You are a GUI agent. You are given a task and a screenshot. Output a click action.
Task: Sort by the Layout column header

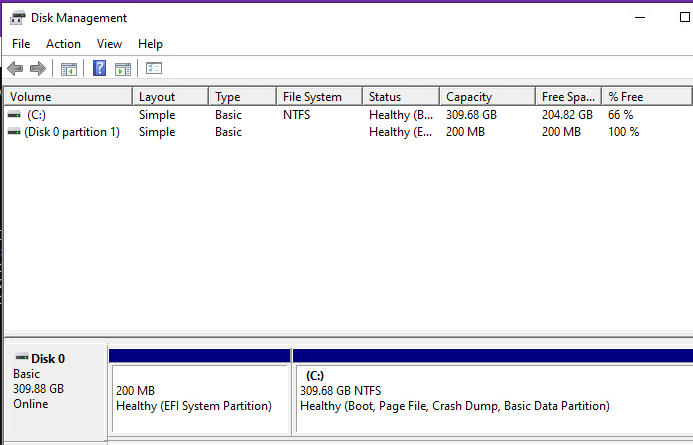(x=171, y=96)
